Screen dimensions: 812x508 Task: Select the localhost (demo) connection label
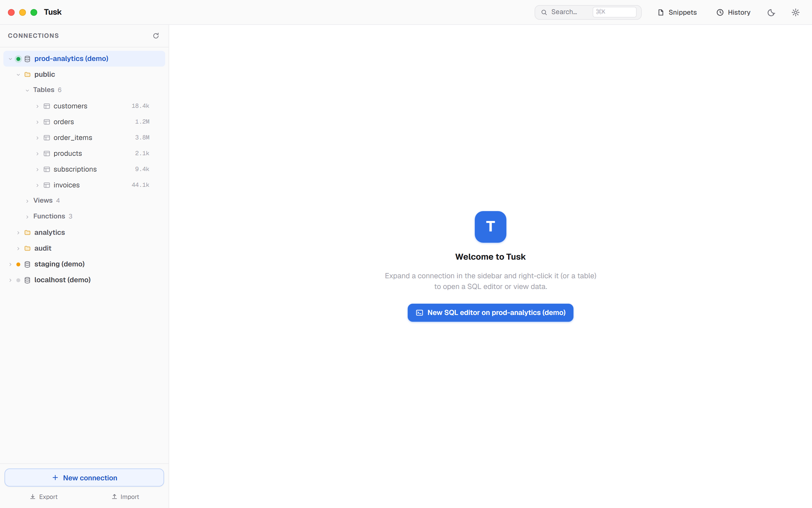[x=62, y=280]
